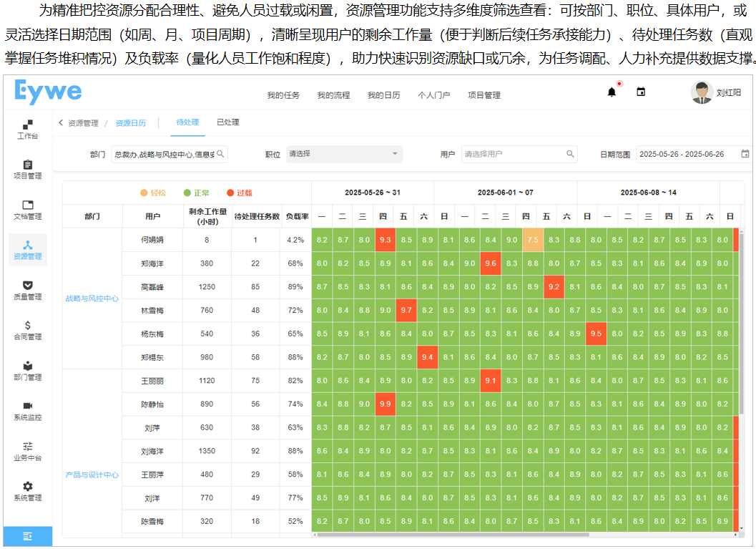Click the notification bell with red badge
Viewport: 756px width, 549px height.
tap(612, 92)
